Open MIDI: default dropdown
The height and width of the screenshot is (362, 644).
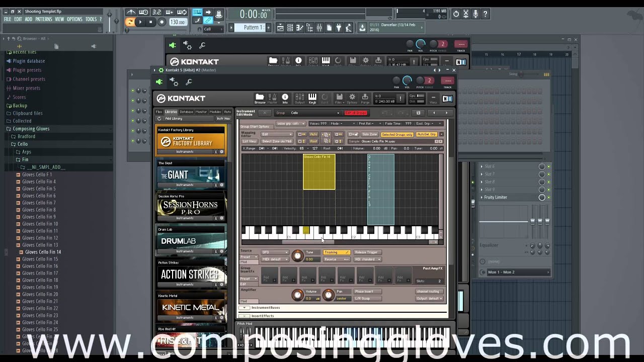pos(275,259)
